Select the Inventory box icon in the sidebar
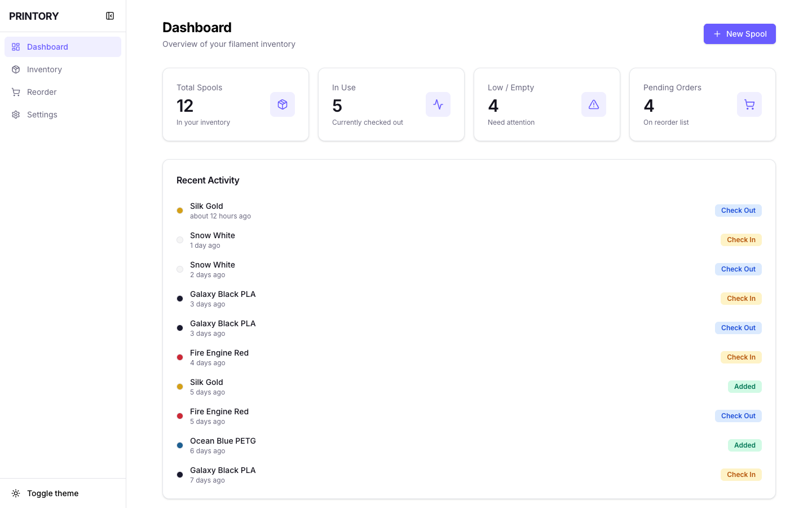The image size is (812, 508). [x=15, y=69]
